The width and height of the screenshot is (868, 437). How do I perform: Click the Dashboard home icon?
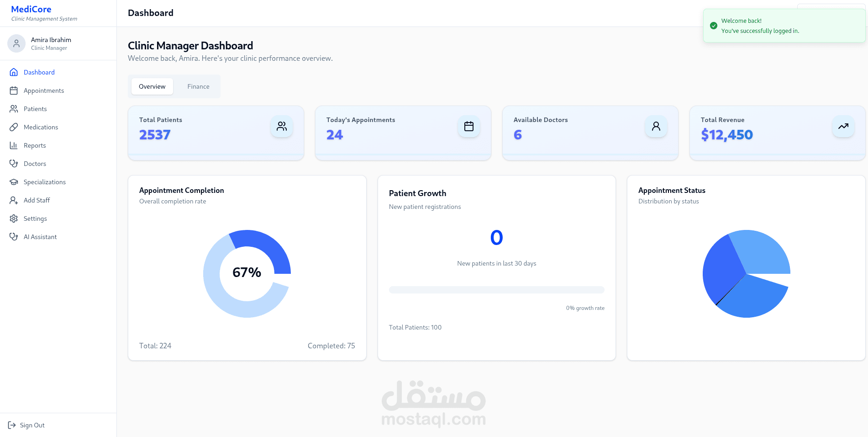tap(14, 72)
